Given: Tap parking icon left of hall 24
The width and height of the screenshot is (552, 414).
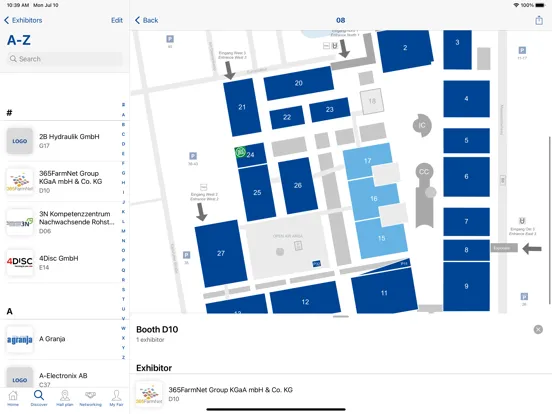Looking at the screenshot, I should 193,156.
